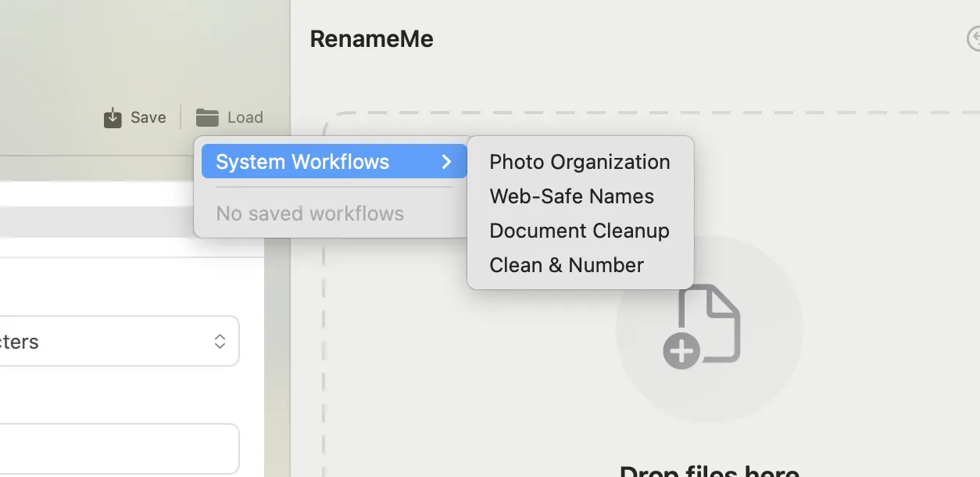Click the disabled No saved workflows item
980x477 pixels.
pyautogui.click(x=309, y=213)
